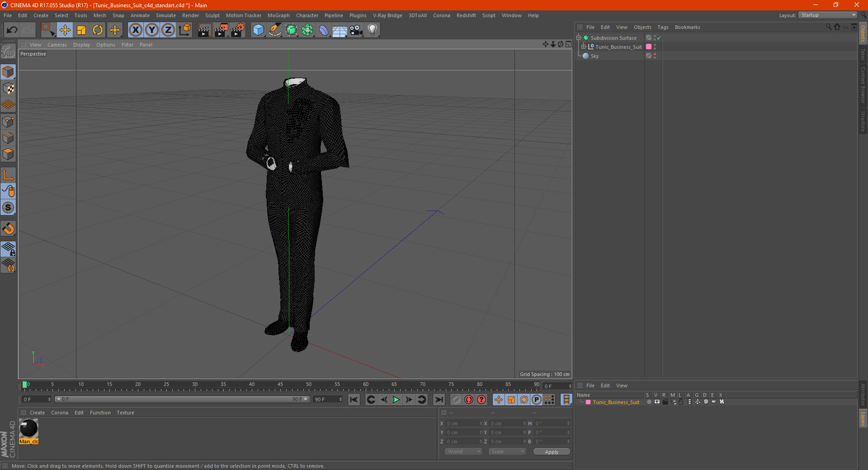868x470 pixels.
Task: Toggle coordinate system icon
Action: tap(185, 30)
